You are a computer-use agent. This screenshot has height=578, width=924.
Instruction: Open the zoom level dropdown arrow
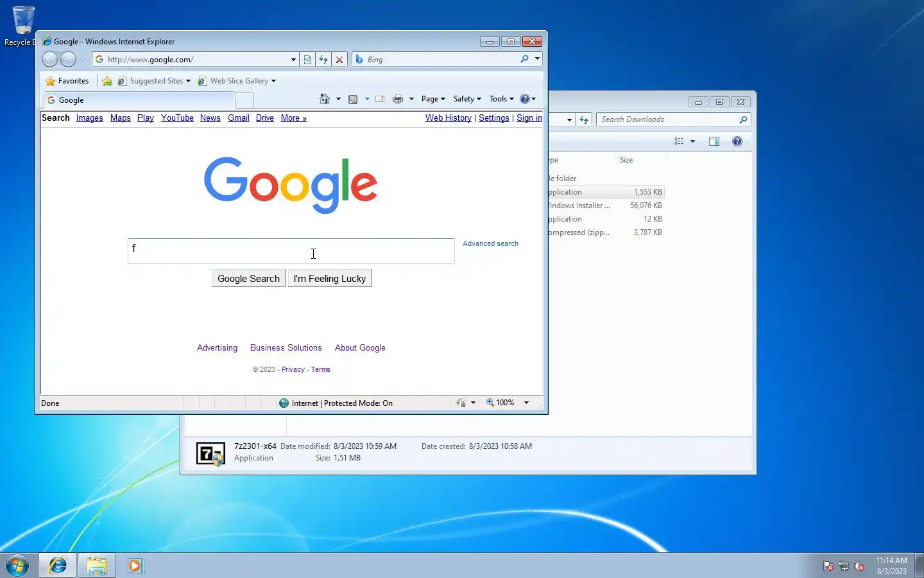[x=526, y=403]
